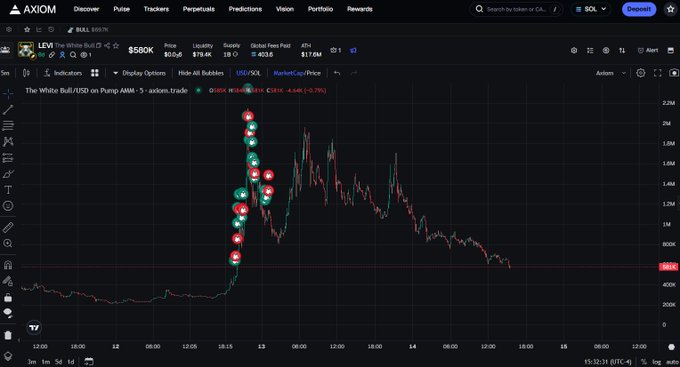Image resolution: width=680 pixels, height=367 pixels.
Task: Expand the Display Options dropdown
Action: pyautogui.click(x=139, y=73)
